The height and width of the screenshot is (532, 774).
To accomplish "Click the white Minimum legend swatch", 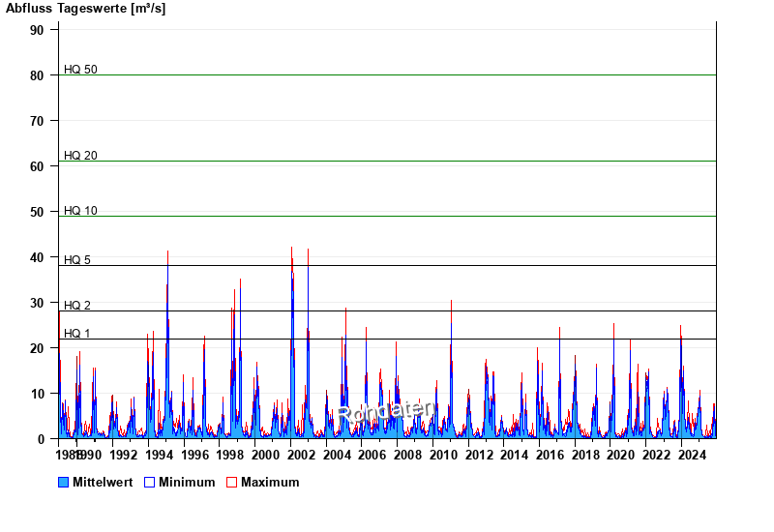I will click(150, 482).
